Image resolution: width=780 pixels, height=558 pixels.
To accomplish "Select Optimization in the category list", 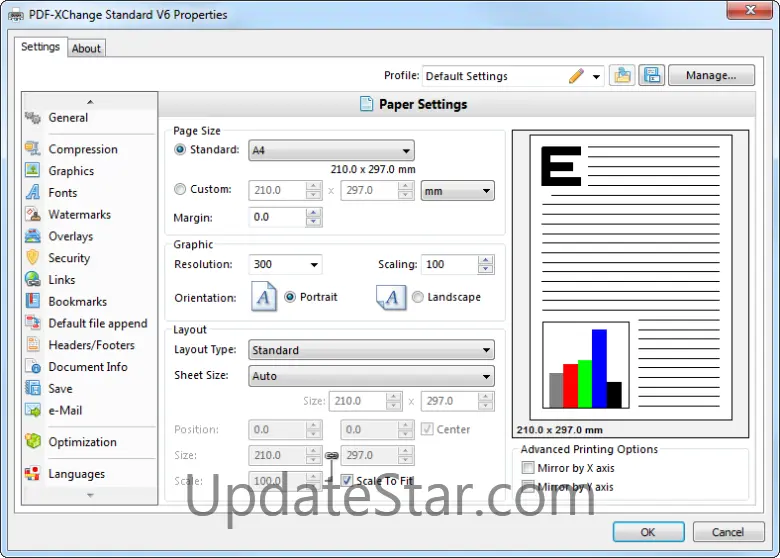I will 83,442.
